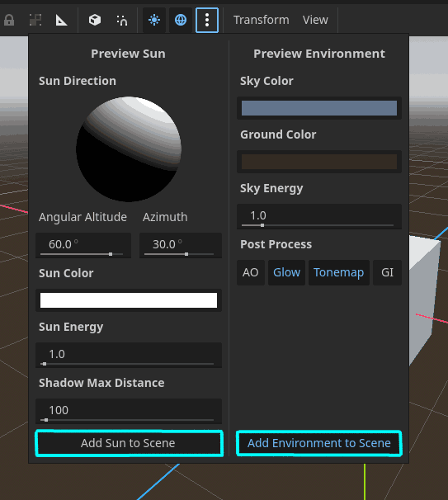The image size is (448, 500).
Task: Click Add Environment to Scene button
Action: click(319, 443)
